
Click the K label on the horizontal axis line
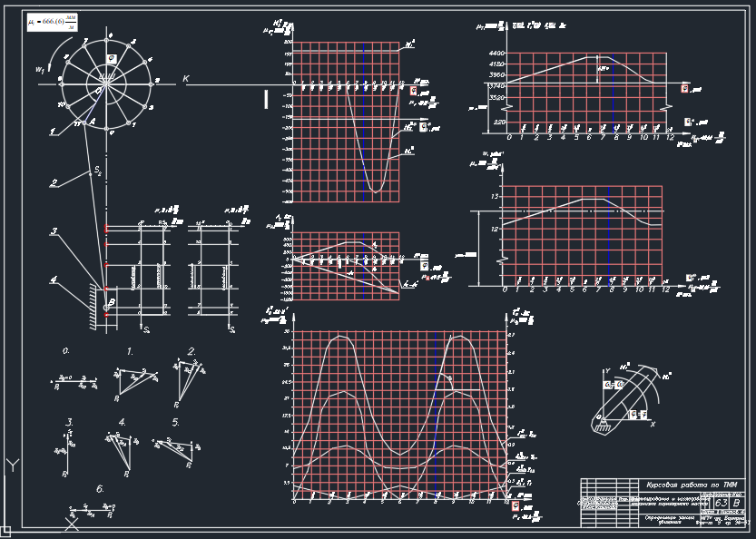click(186, 79)
